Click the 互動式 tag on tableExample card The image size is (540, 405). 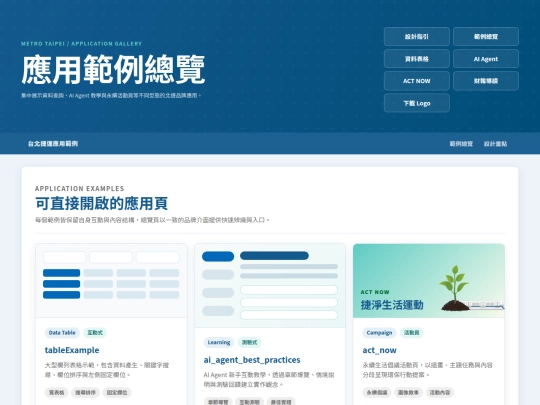[x=95, y=333]
